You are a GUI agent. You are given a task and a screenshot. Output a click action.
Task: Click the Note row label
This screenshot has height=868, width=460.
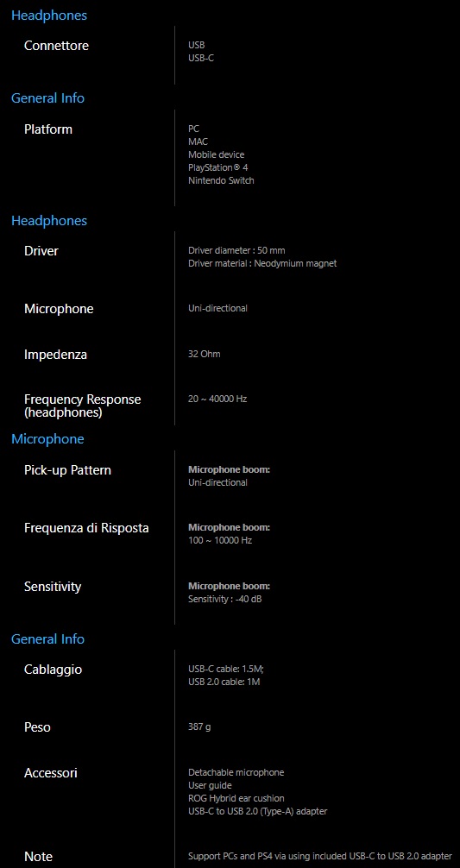tap(38, 857)
